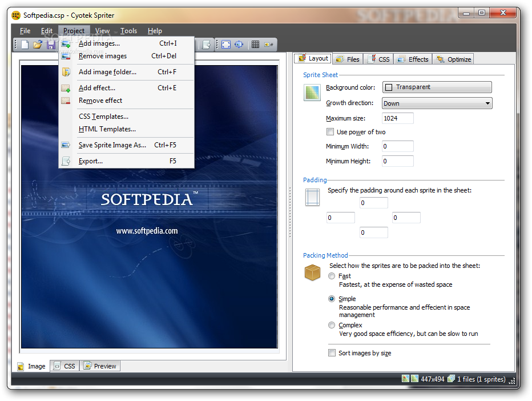Switch to the bottom Preview tab

(x=100, y=366)
